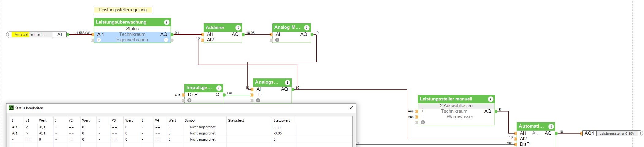
Task: Open info icon on Addierer block
Action: [238, 28]
